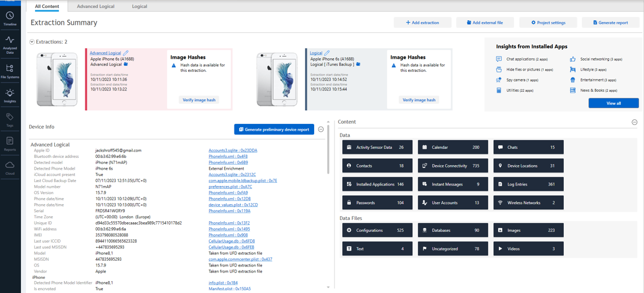Image resolution: width=644 pixels, height=293 pixels.
Task: Open the User Accounts 13 tile
Action: (x=453, y=203)
